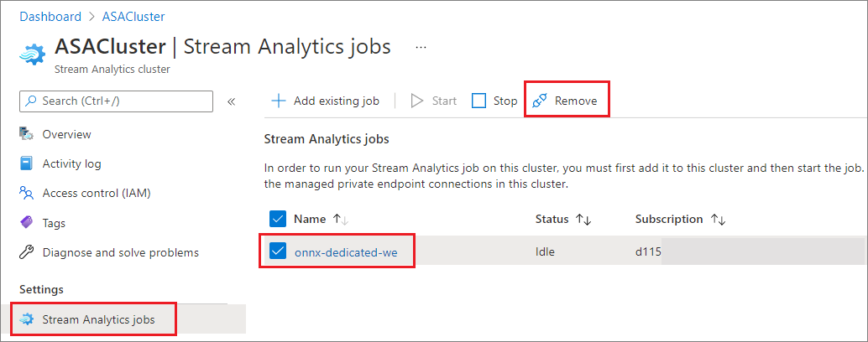
Task: Collapse the sidebar with the double chevron
Action: point(232,101)
